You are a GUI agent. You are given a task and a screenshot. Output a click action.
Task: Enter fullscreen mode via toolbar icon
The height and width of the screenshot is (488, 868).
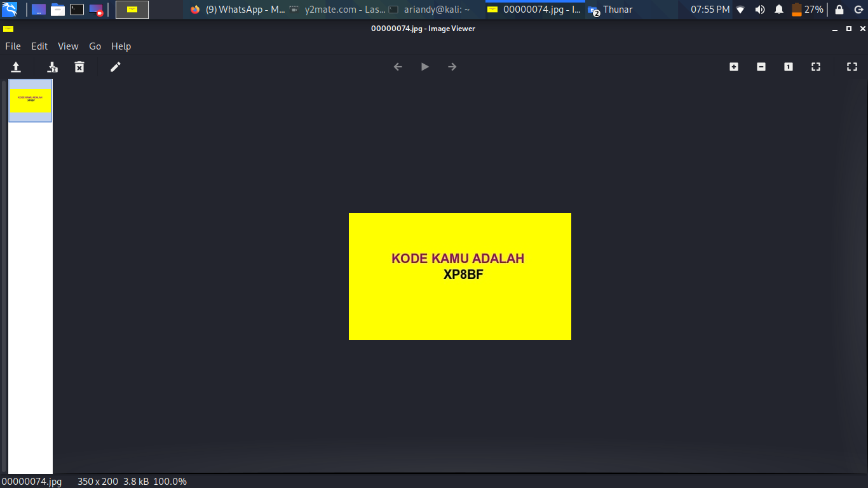pos(852,67)
